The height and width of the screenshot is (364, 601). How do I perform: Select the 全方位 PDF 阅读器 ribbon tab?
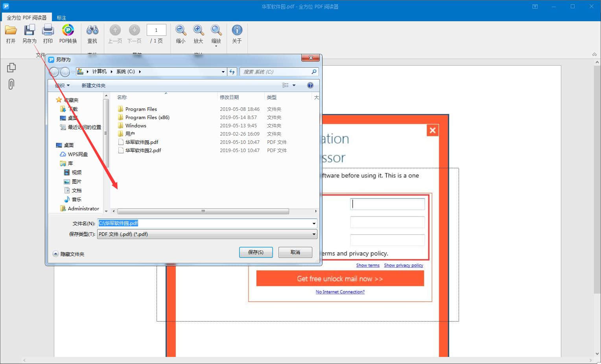[x=26, y=18]
